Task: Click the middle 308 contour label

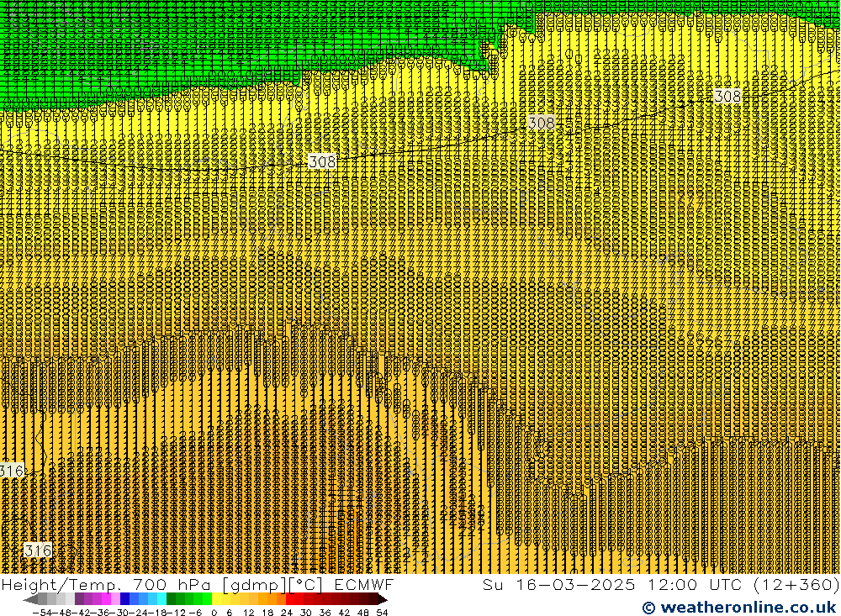Action: 541,123
